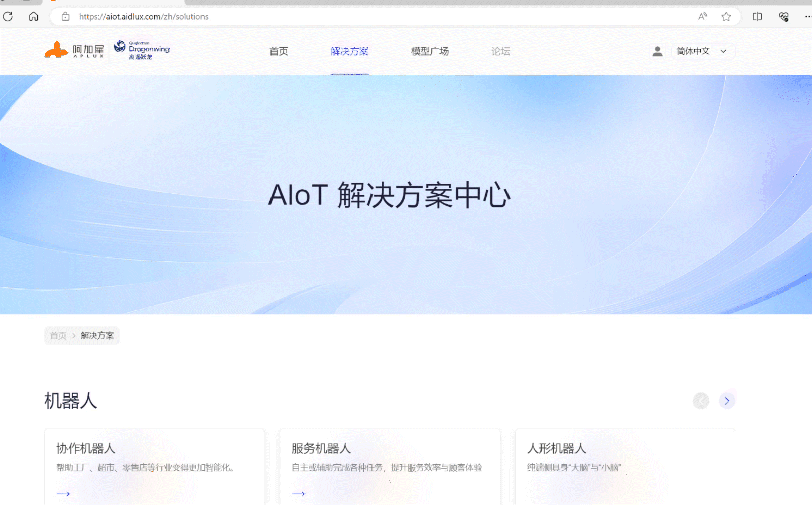Reload the page with the refresh icon
The image size is (812, 505).
(x=8, y=17)
